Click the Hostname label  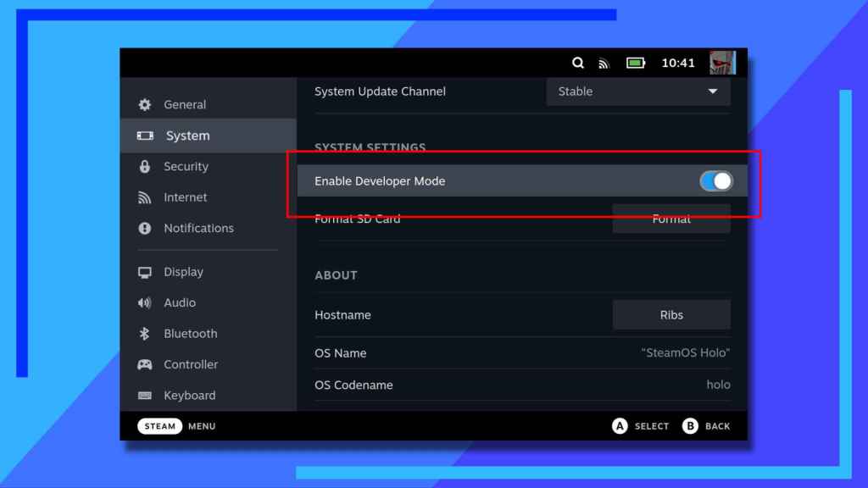pyautogui.click(x=342, y=315)
